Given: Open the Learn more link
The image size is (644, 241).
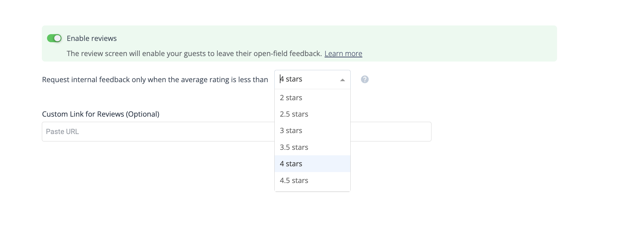Looking at the screenshot, I should [x=343, y=53].
